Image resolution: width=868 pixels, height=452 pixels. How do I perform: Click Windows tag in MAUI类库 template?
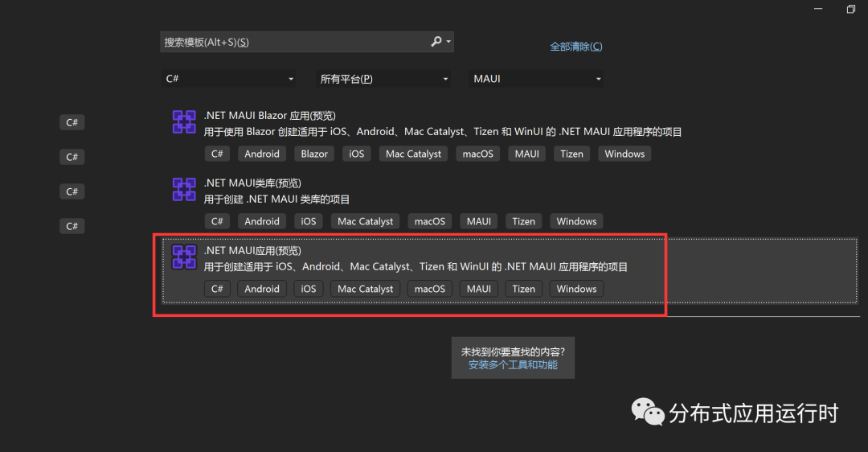[576, 221]
